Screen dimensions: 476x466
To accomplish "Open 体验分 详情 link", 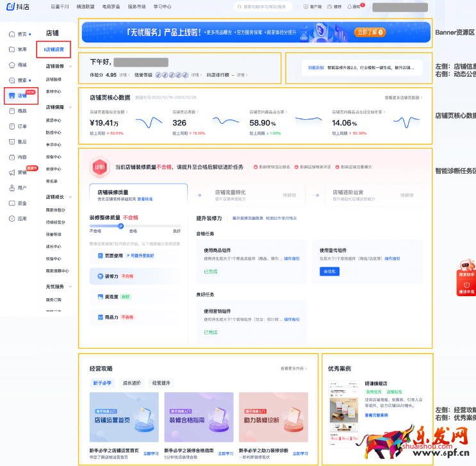I will pyautogui.click(x=124, y=75).
